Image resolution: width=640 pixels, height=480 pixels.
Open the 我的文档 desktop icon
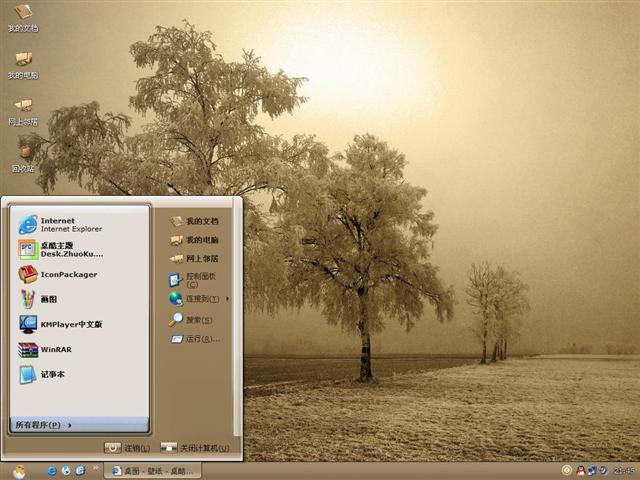23,18
